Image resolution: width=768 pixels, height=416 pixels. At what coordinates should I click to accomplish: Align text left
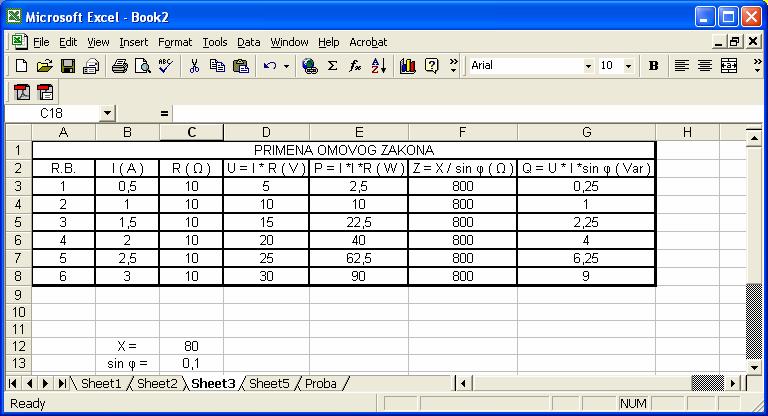(x=681, y=66)
